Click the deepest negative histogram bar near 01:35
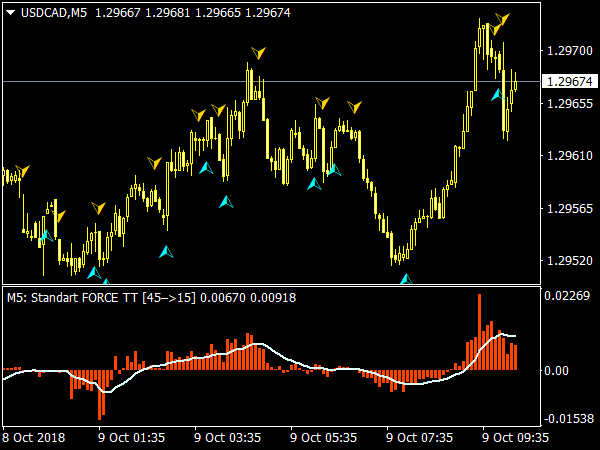The image size is (600, 450). (x=99, y=395)
